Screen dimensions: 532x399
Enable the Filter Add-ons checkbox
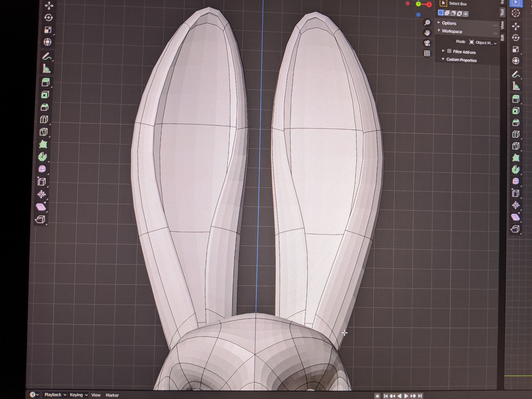449,51
